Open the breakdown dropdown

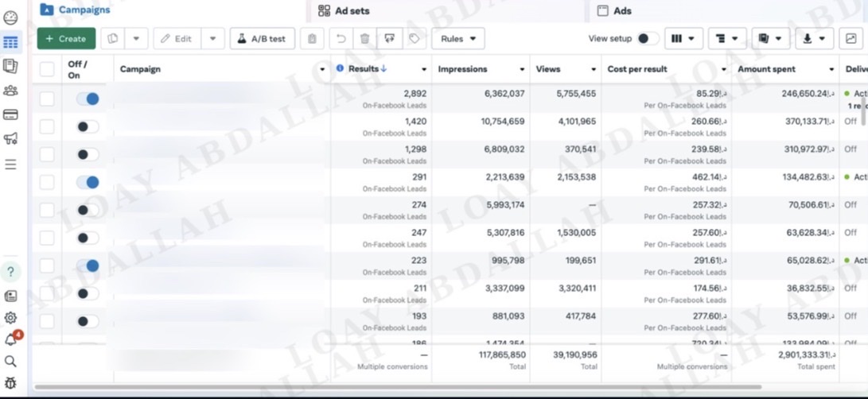pyautogui.click(x=727, y=39)
